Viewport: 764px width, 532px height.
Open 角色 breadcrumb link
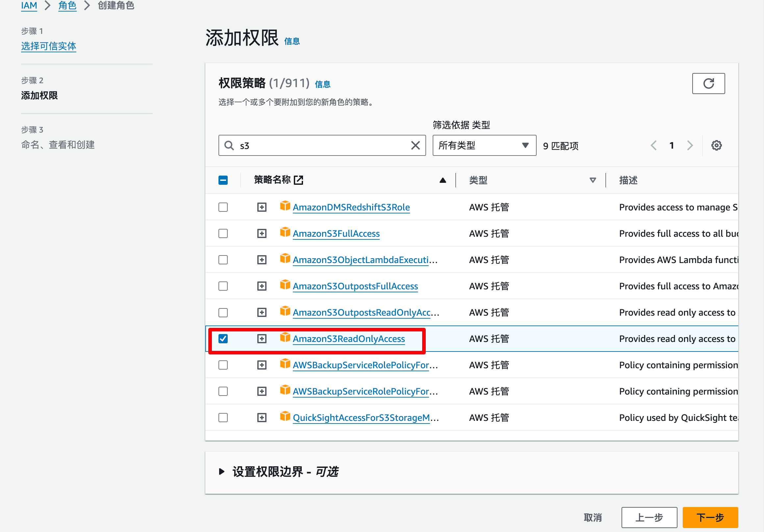coord(67,5)
